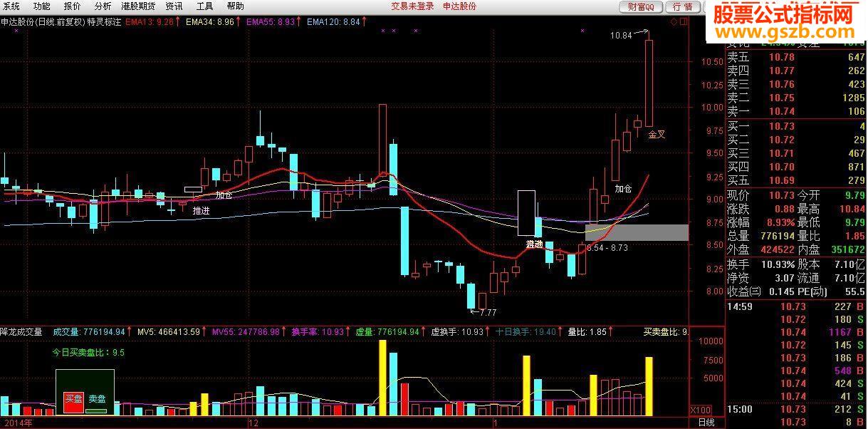The width and height of the screenshot is (868, 429).
Task: Click the 买五 bid row at 10.69
Action: pos(796,180)
